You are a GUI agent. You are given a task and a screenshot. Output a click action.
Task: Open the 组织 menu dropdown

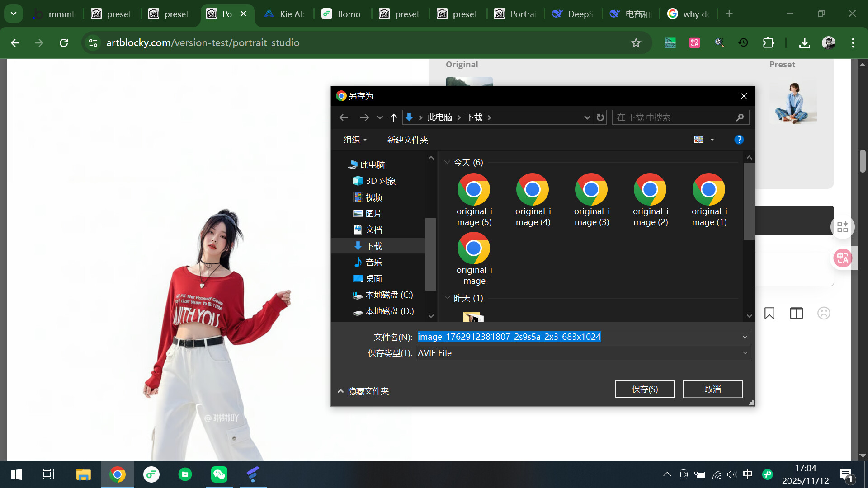pyautogui.click(x=355, y=140)
